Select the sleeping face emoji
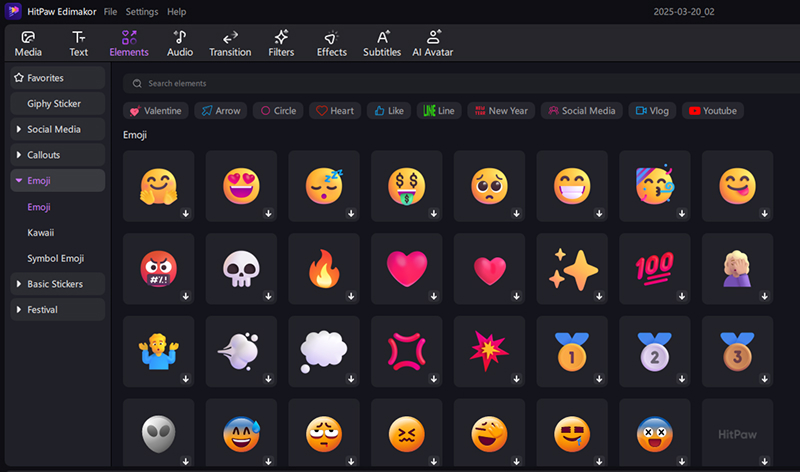800x472 pixels. [x=324, y=186]
